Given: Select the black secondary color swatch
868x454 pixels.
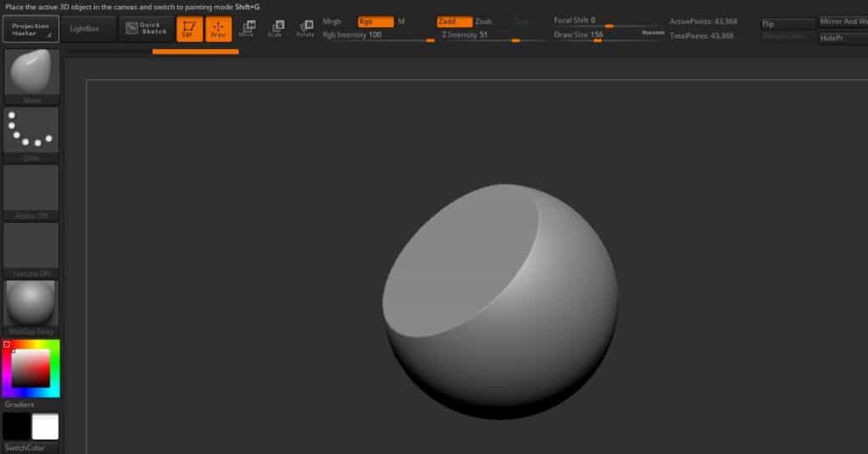Looking at the screenshot, I should pyautogui.click(x=16, y=426).
